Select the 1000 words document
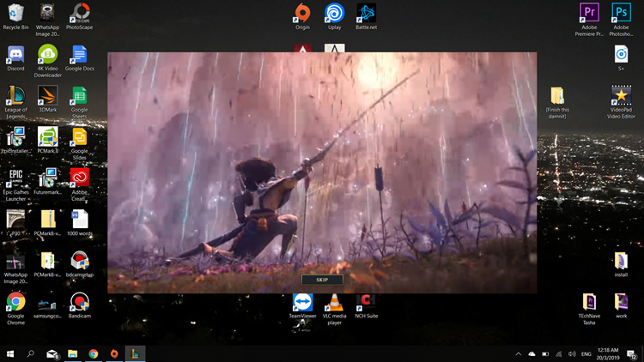The height and width of the screenshot is (362, 644). point(79,223)
